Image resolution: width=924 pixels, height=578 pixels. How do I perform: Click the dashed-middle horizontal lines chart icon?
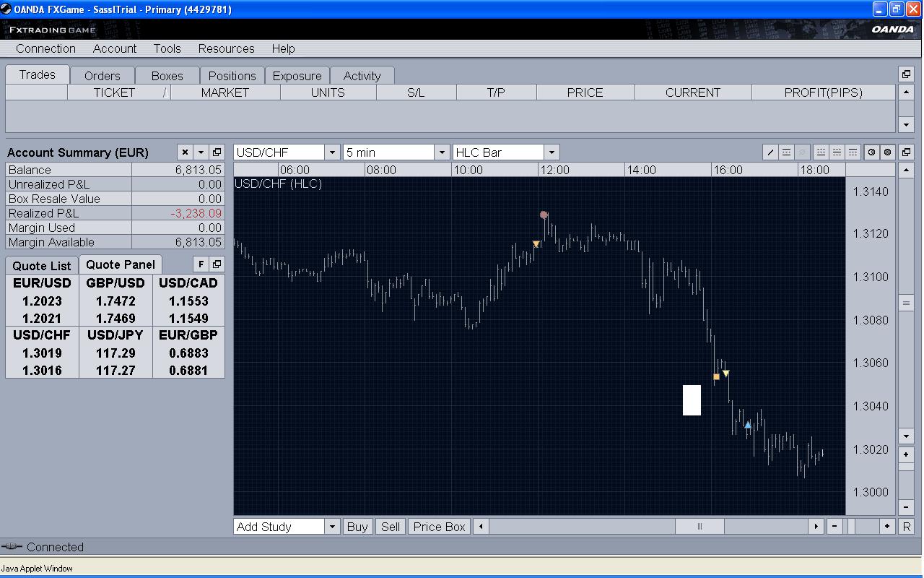pos(786,152)
